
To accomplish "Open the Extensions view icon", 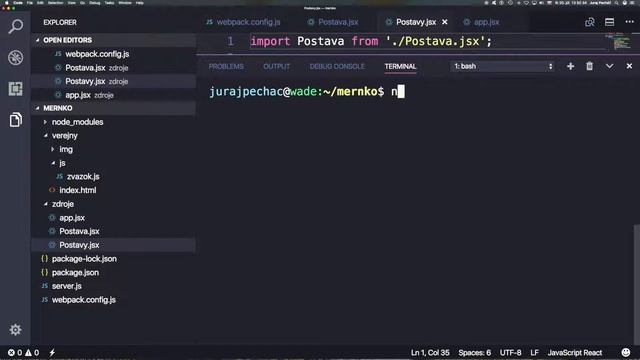I will pyautogui.click(x=16, y=89).
